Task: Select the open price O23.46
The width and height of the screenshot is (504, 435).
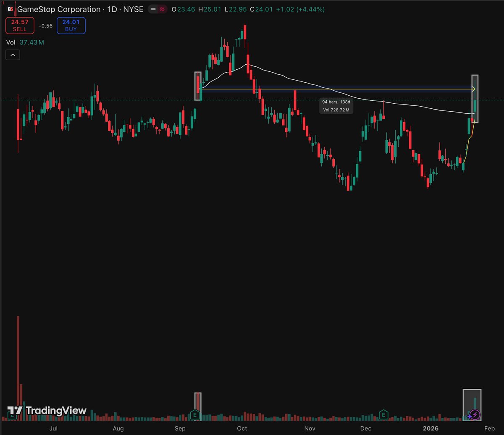Action: [184, 9]
